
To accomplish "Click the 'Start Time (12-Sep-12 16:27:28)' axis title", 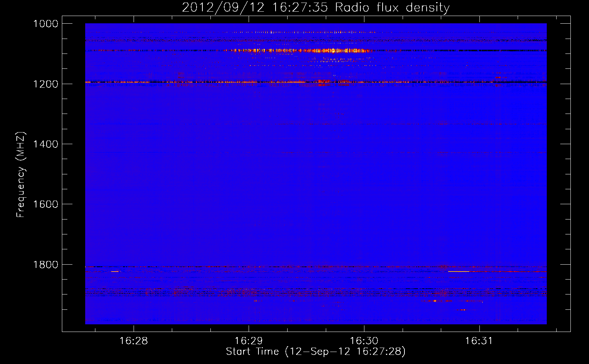I will 316,352.
